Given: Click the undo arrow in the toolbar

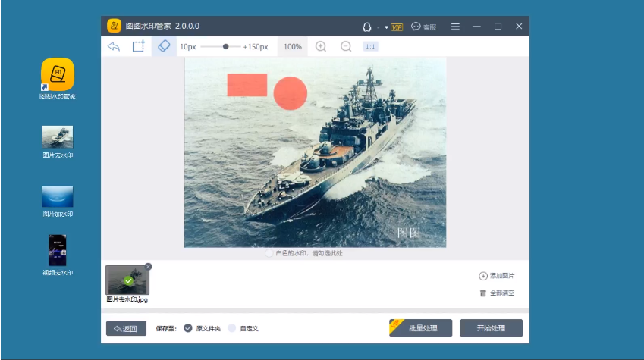Looking at the screenshot, I should click(x=114, y=46).
